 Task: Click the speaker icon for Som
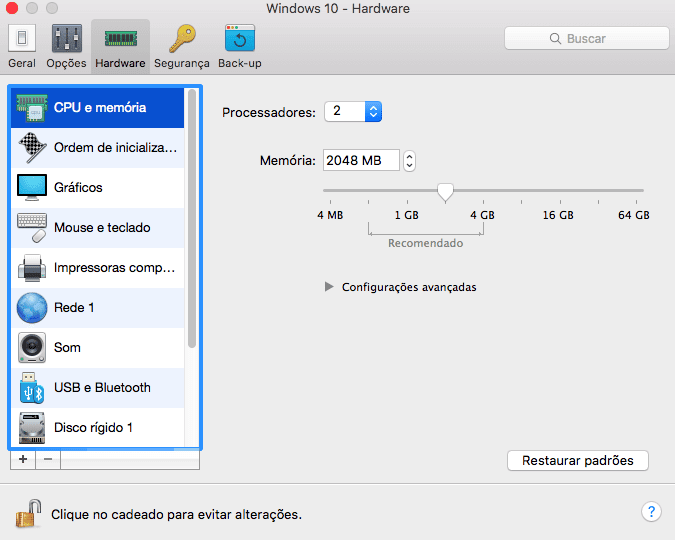[32, 348]
